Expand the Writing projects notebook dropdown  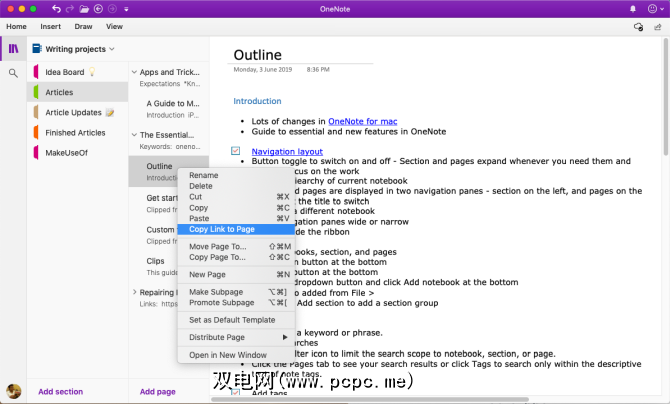tap(112, 48)
